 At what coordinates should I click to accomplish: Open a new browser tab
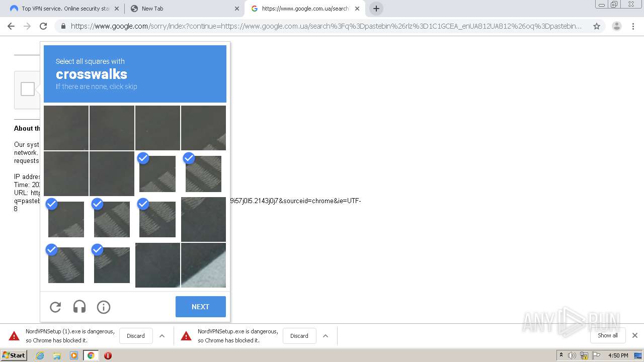[x=376, y=9]
